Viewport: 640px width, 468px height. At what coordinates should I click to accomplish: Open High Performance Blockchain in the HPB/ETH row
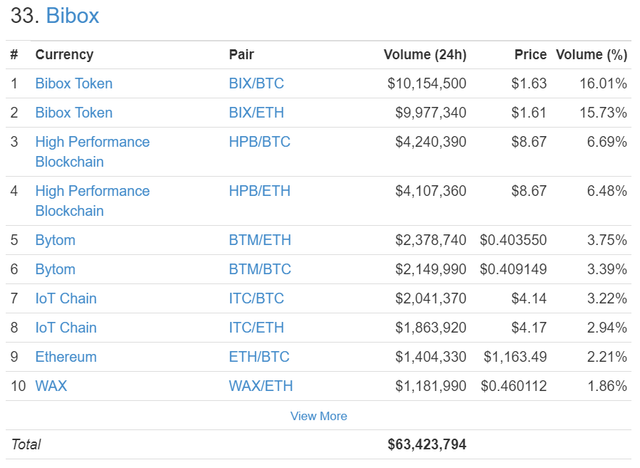point(92,201)
